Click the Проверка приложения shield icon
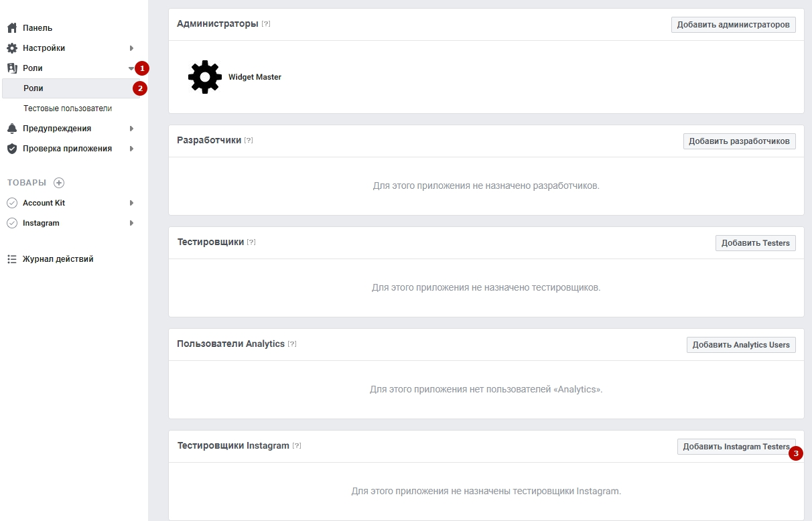The width and height of the screenshot is (812, 521). 11,149
